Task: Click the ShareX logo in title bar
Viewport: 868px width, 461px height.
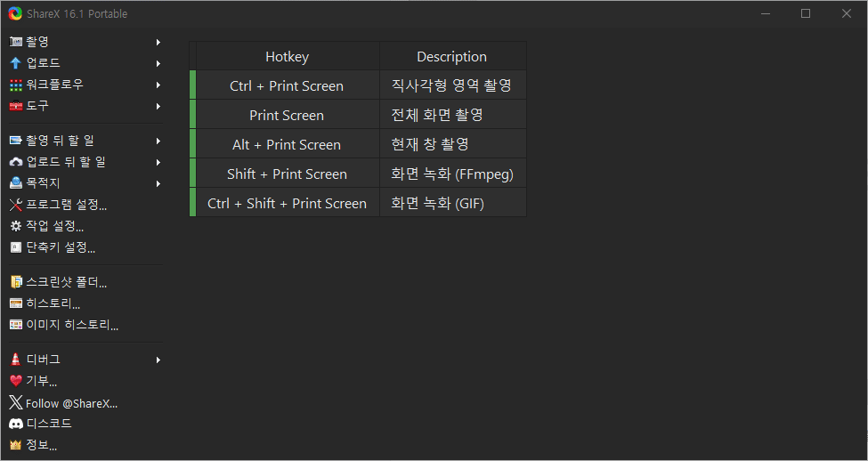Action: (x=15, y=14)
